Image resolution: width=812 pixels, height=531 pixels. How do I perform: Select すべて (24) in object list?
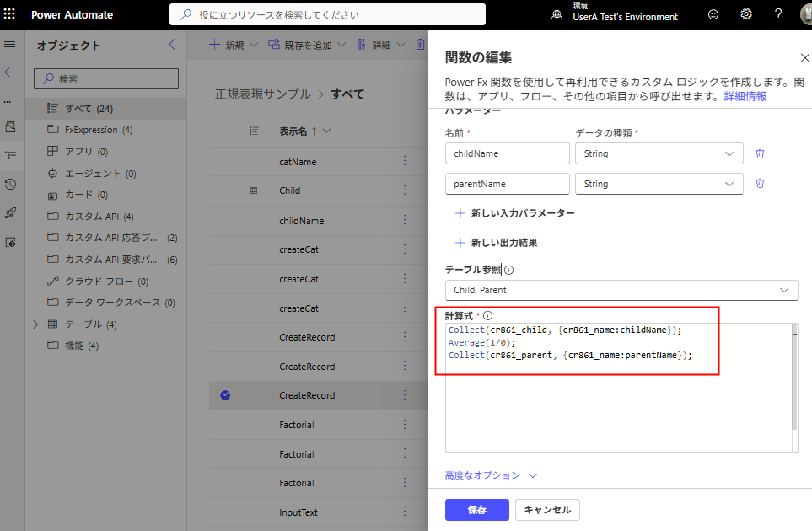[x=89, y=109]
